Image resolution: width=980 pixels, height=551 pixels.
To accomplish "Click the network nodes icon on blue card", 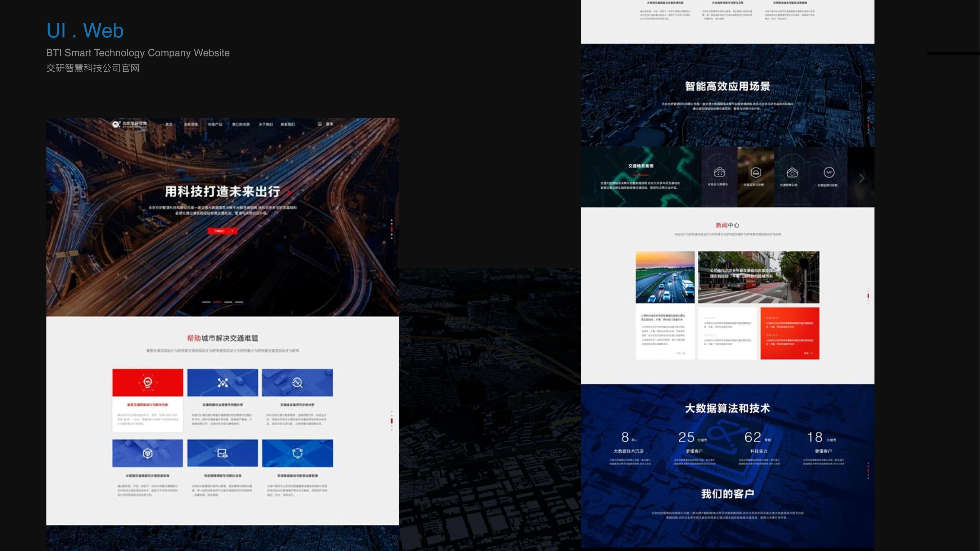I will pyautogui.click(x=222, y=382).
